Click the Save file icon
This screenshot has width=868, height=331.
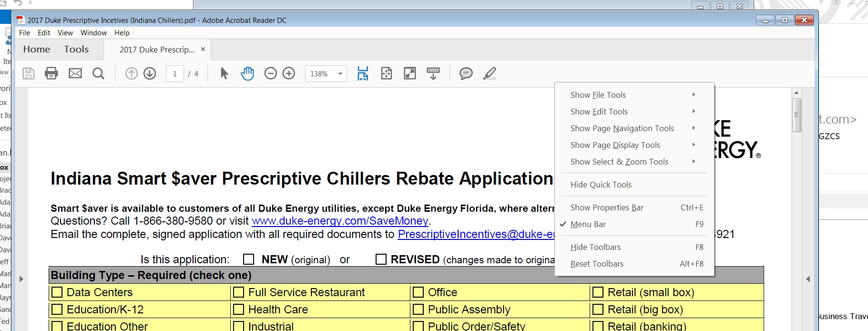29,73
